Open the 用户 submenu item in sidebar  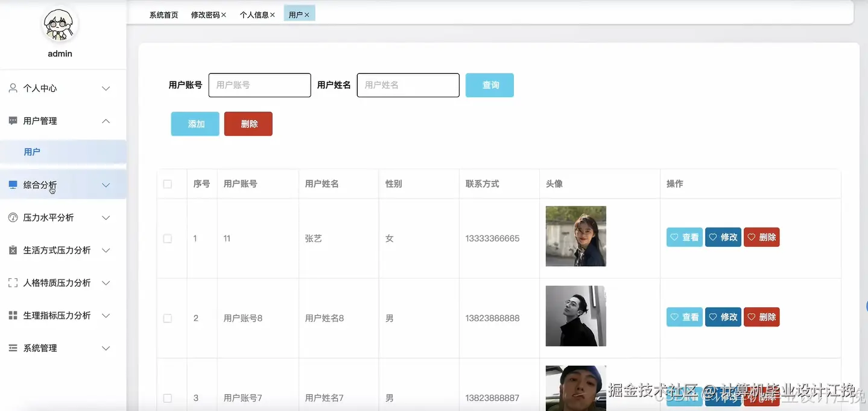pos(63,152)
